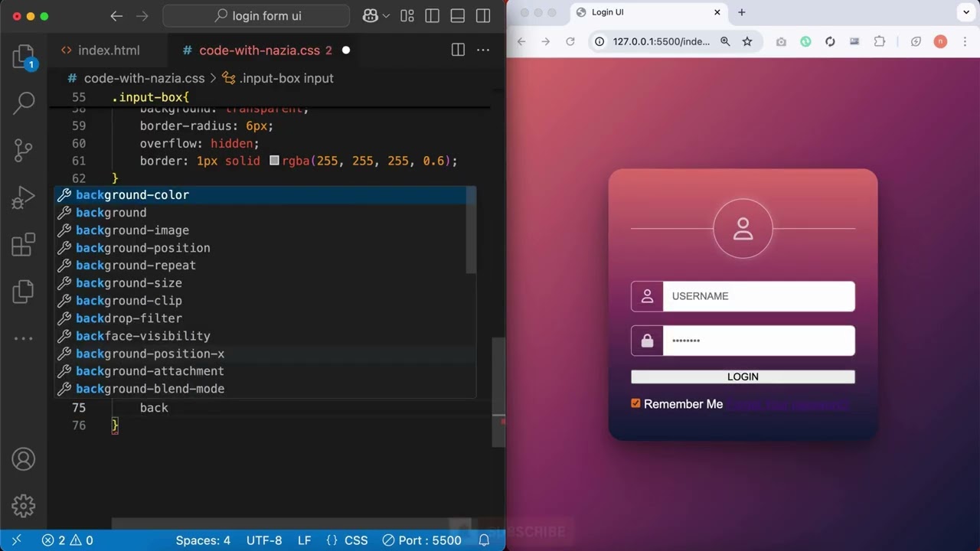
Task: Change indentation via Spaces: 4
Action: [x=203, y=540]
